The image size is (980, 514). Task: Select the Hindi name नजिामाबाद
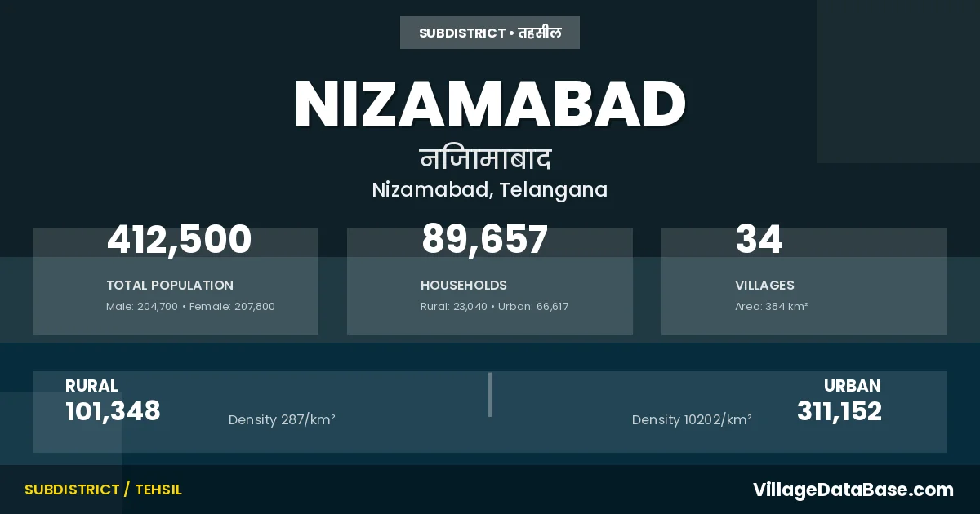point(486,158)
